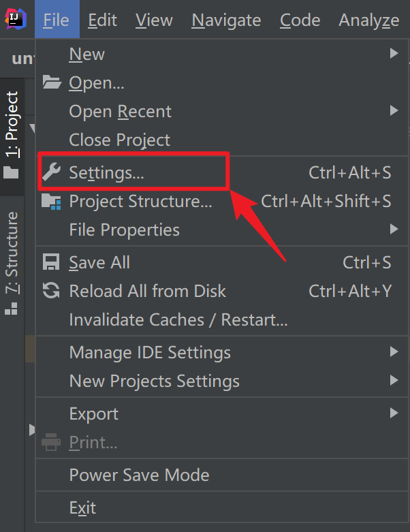
Task: Expand the Open Recent submenu arrow
Action: [394, 110]
